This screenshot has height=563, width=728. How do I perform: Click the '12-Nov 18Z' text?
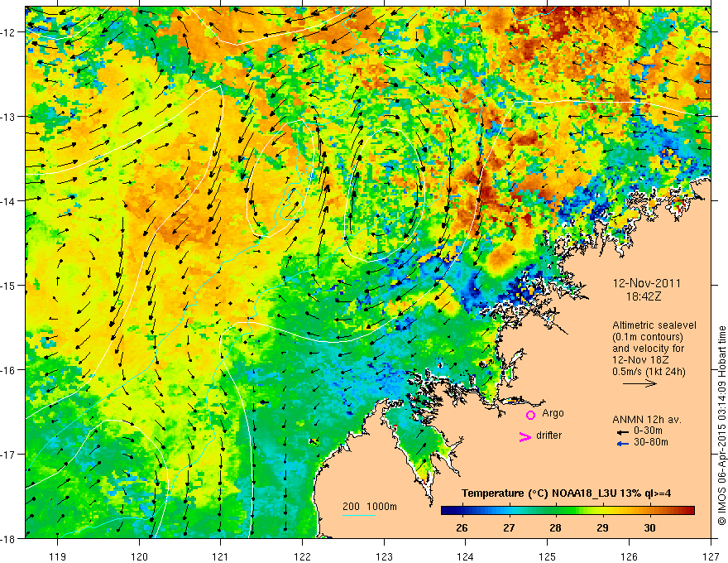(x=642, y=360)
